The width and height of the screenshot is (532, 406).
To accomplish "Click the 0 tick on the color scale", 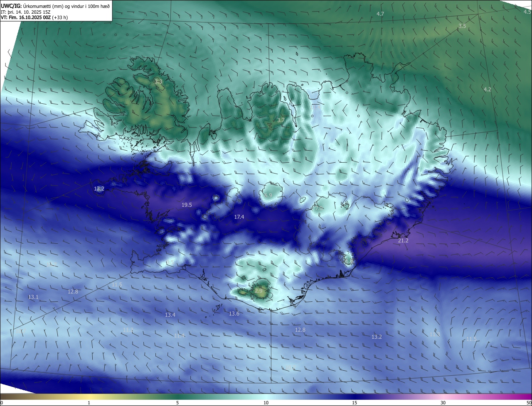I will pos(2,403).
